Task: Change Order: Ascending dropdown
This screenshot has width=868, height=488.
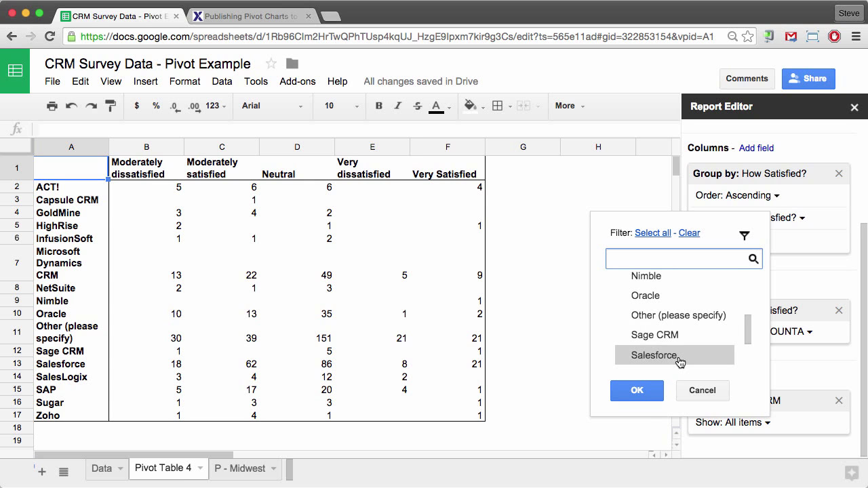Action: point(737,195)
